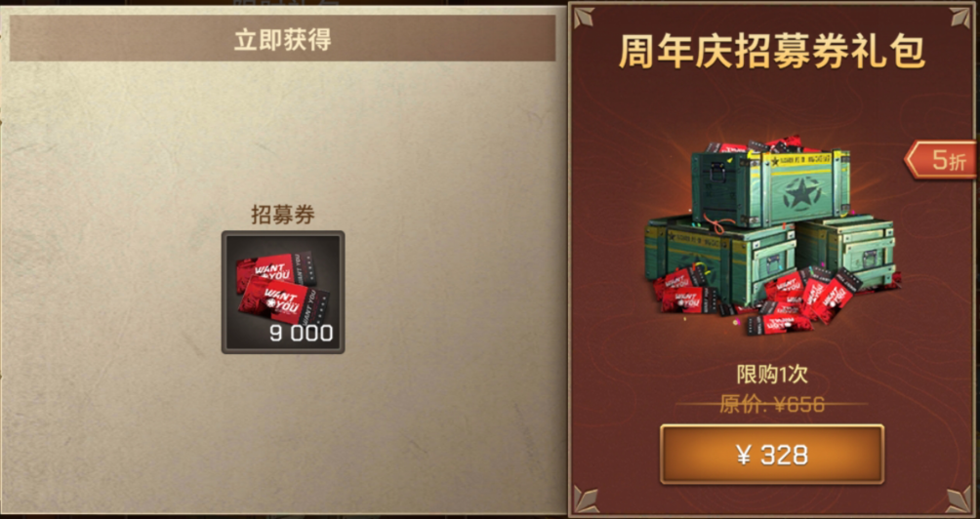Click the 原价: ¥656 strikethrough price
Screen dimensions: 980x519
point(772,405)
